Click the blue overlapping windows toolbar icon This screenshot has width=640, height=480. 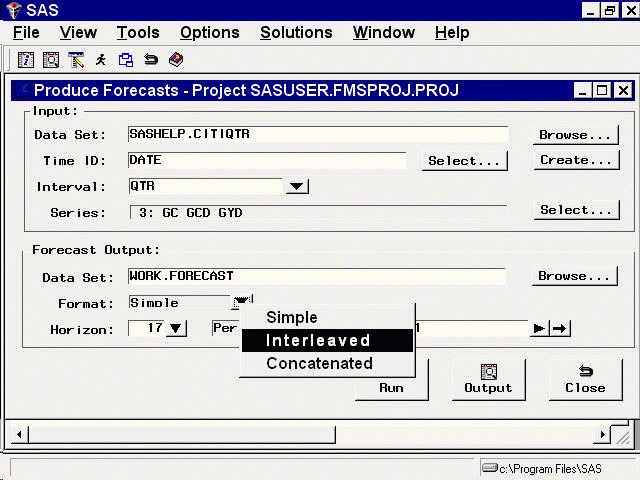point(126,60)
